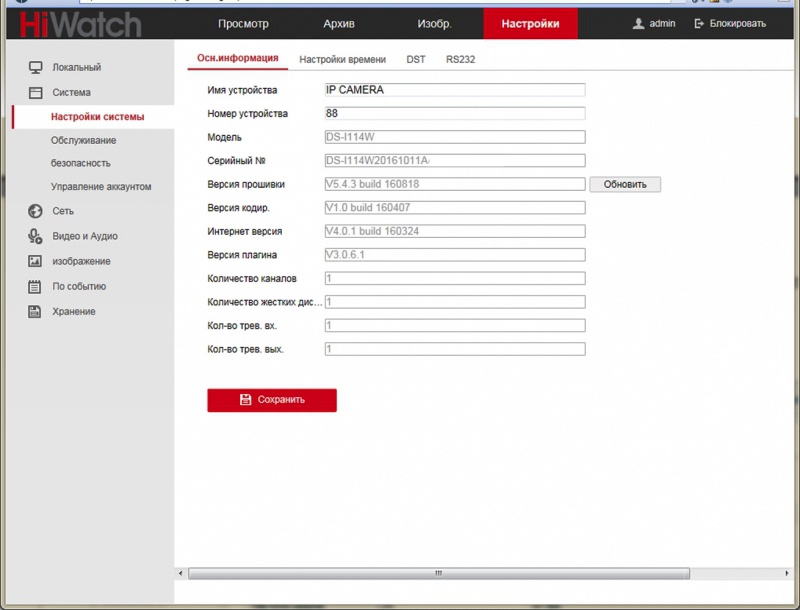Click the Кол-во трев. вх. field
800x610 pixels.
pos(455,325)
